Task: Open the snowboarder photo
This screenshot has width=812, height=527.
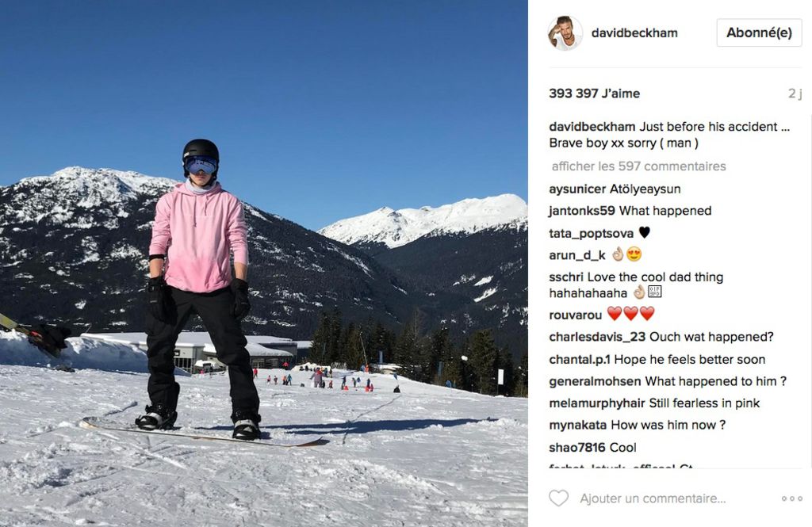Action: [x=263, y=263]
